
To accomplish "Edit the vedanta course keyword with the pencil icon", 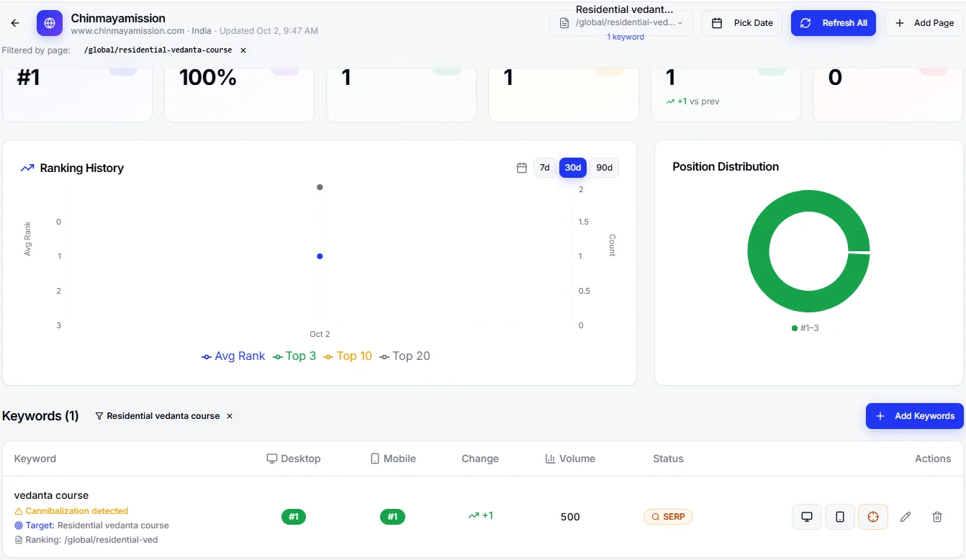I will point(906,517).
